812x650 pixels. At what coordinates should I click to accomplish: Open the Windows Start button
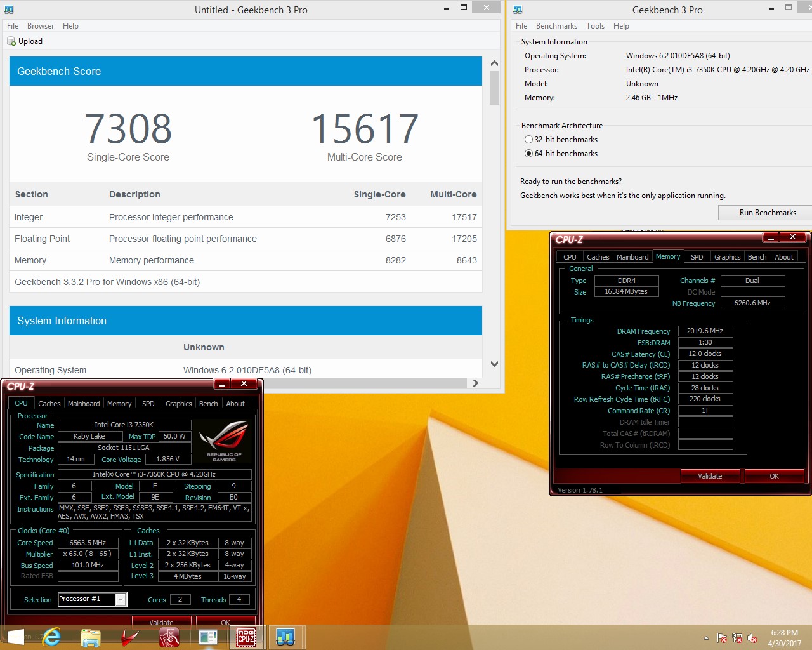15,637
